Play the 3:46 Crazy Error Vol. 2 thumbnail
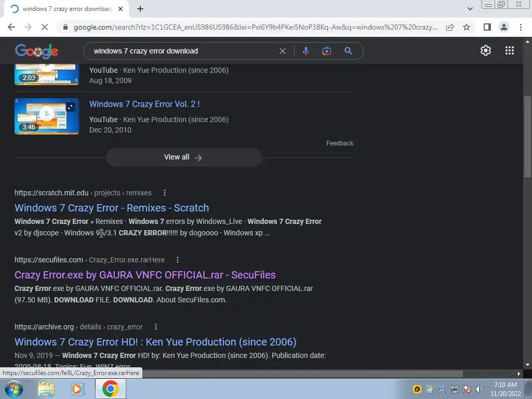 47,116
